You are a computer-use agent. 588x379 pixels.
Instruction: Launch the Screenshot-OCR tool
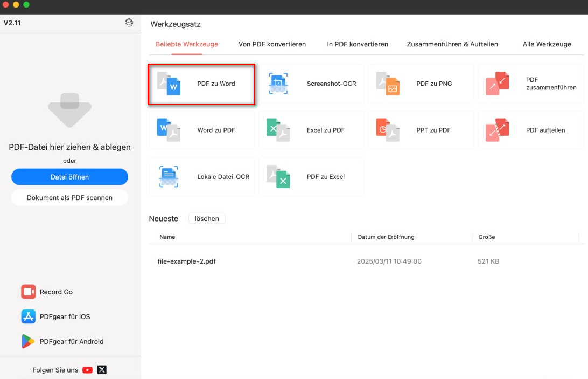coord(311,84)
